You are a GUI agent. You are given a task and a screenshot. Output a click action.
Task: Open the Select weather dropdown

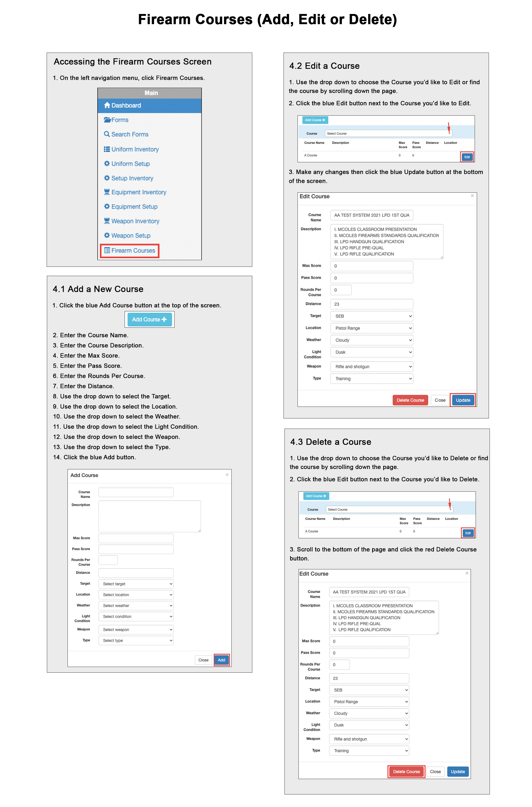coord(136,605)
